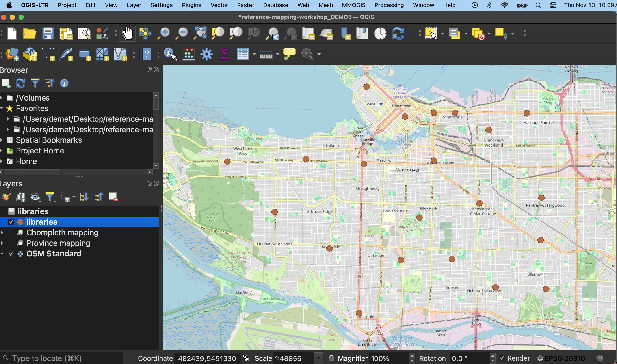Click Measure Line ruler tool
The image size is (617, 364).
[266, 54]
